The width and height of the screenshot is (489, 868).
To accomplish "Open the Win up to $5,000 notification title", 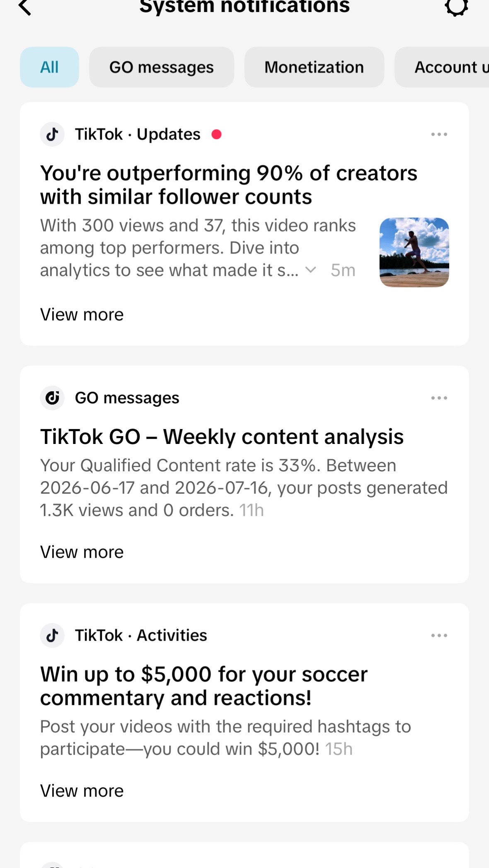I will point(204,686).
